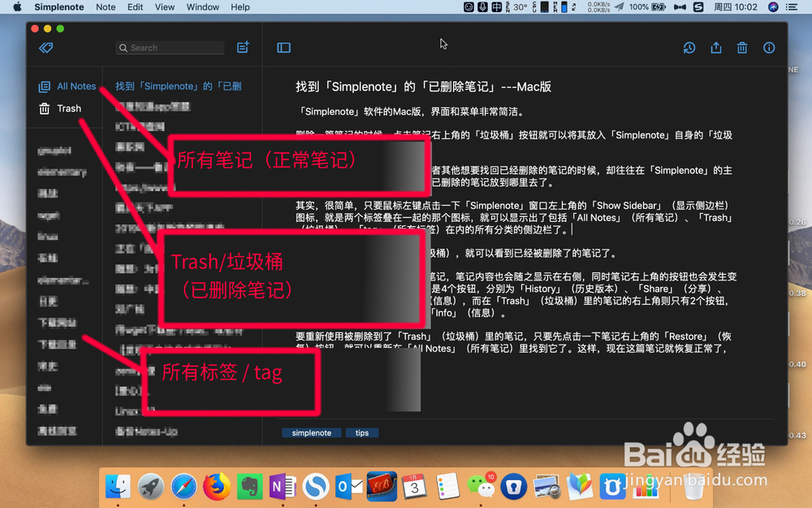Open the Trash in the Dock
Viewport: 812px width, 508px height.
pos(693,486)
